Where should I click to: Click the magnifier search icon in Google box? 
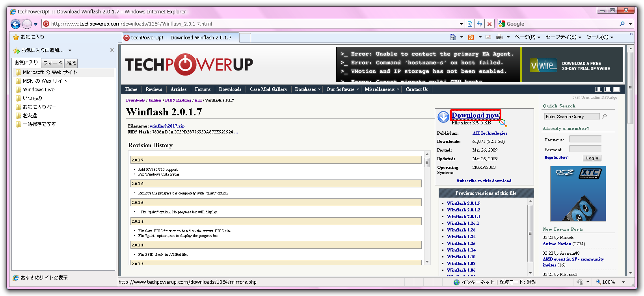(622, 24)
